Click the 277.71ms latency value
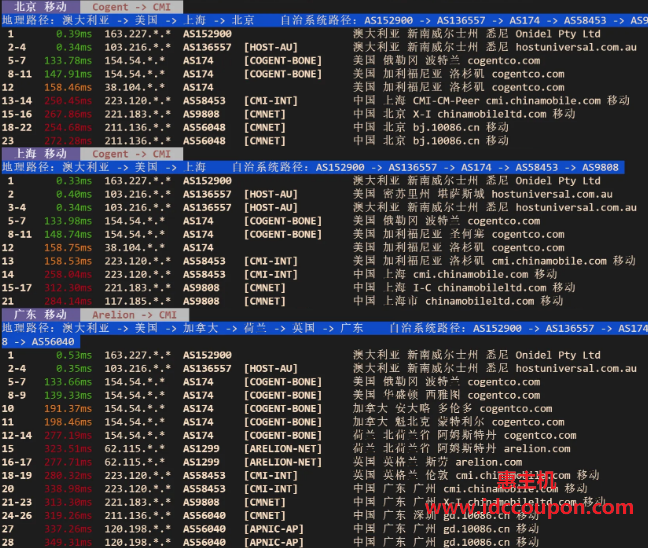 click(x=68, y=462)
